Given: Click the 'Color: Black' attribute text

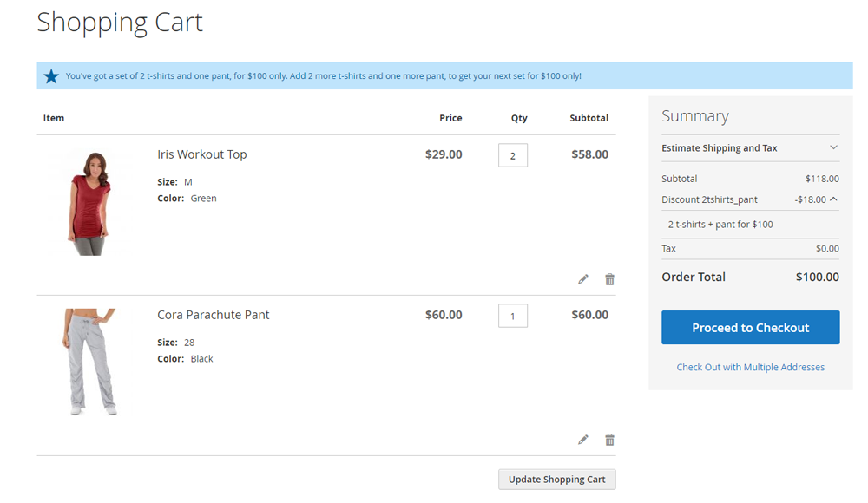Looking at the screenshot, I should (x=185, y=358).
